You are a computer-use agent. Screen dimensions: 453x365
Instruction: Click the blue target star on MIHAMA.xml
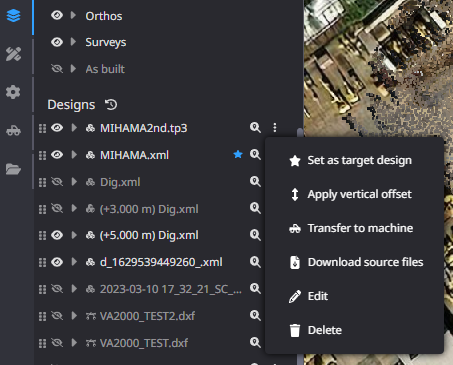click(238, 154)
